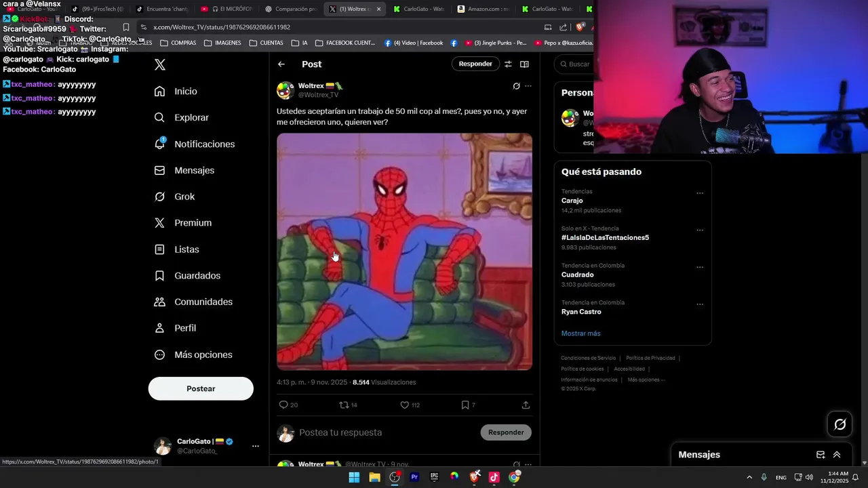Show hidden tray icons chevron
This screenshot has height=488, width=868.
pos(749,477)
